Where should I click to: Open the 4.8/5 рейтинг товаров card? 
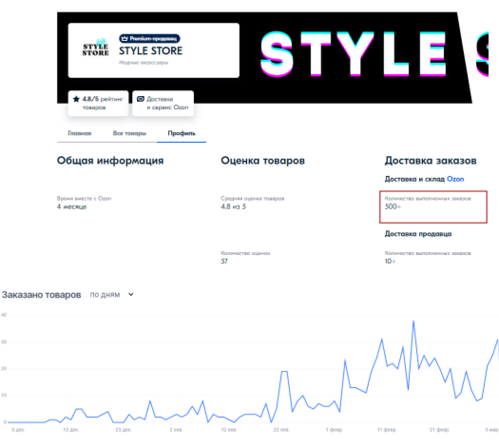click(x=98, y=103)
